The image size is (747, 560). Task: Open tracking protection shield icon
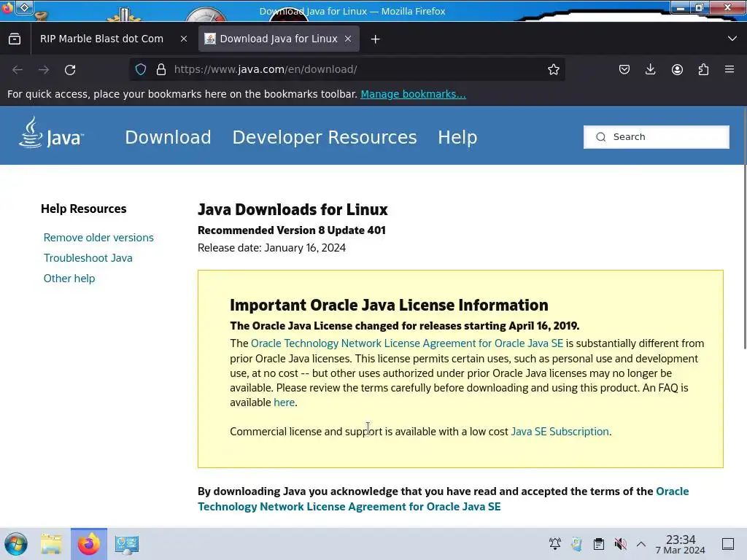(141, 69)
